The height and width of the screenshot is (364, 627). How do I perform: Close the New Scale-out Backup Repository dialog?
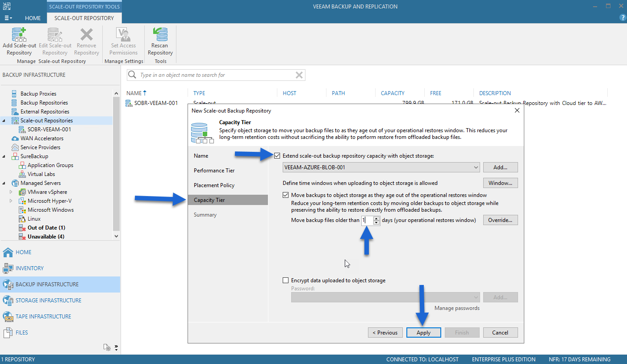[x=517, y=110]
